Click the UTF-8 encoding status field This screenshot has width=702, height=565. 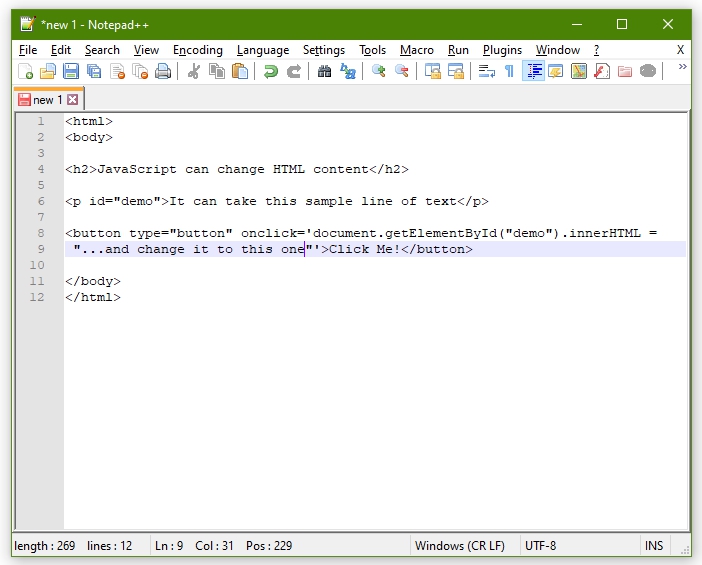coord(540,546)
